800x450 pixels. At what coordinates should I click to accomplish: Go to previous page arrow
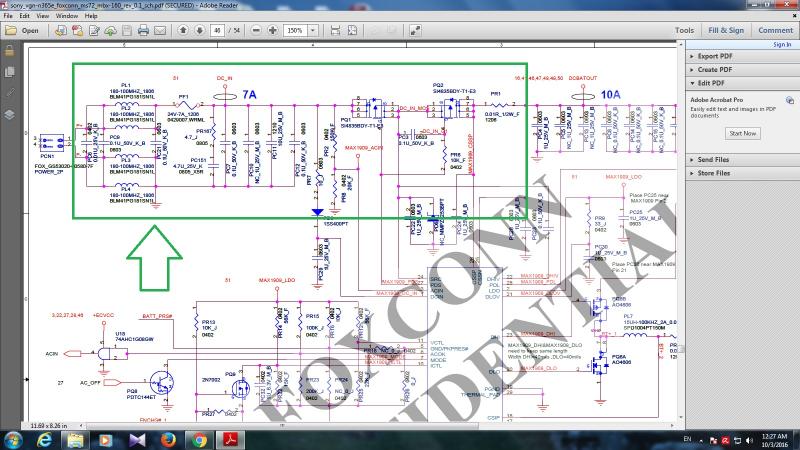(x=183, y=31)
